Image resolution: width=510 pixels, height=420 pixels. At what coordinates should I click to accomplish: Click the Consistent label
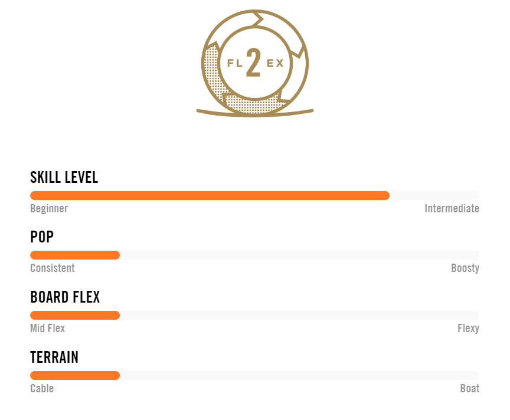point(53,268)
